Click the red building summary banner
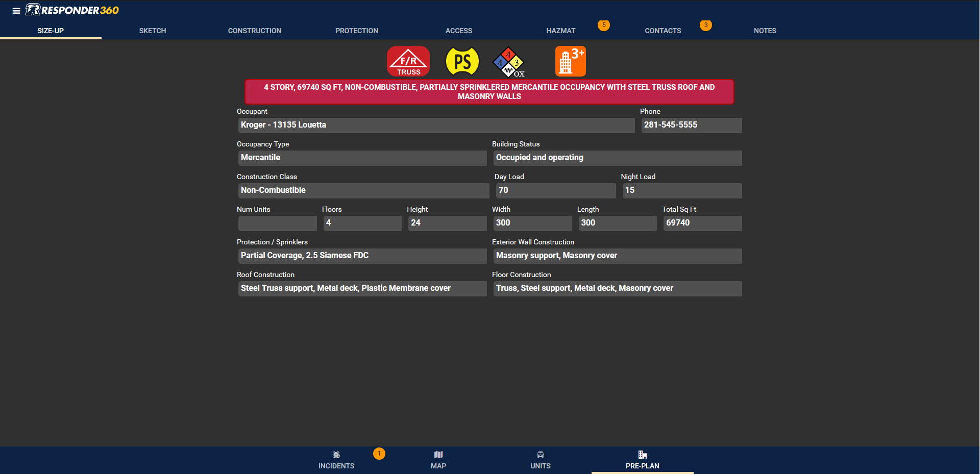This screenshot has height=474, width=980. coord(489,92)
